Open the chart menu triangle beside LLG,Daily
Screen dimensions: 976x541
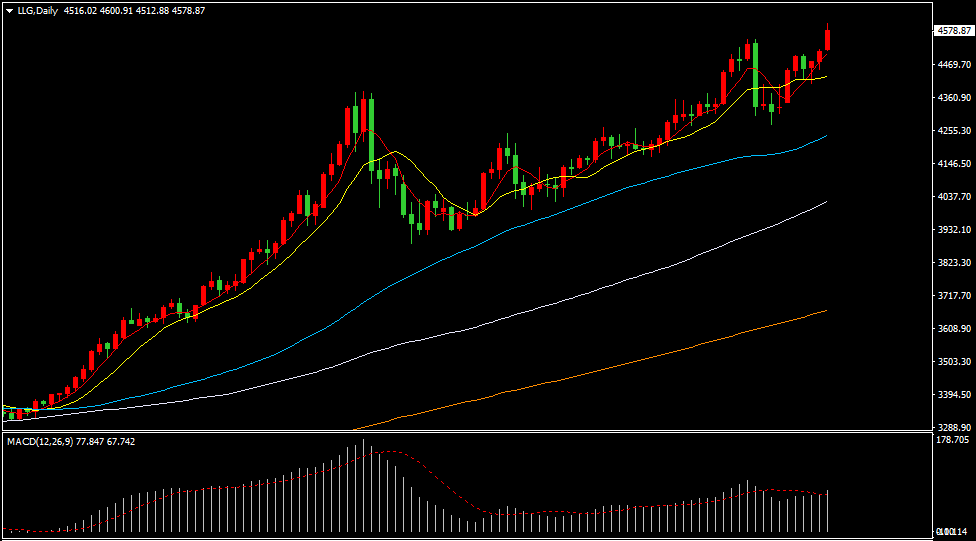[x=9, y=11]
